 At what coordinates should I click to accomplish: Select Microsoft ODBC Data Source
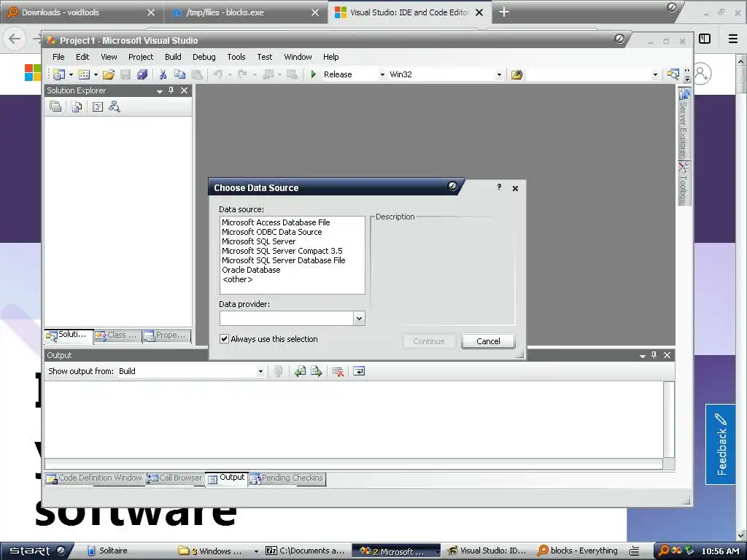(271, 232)
